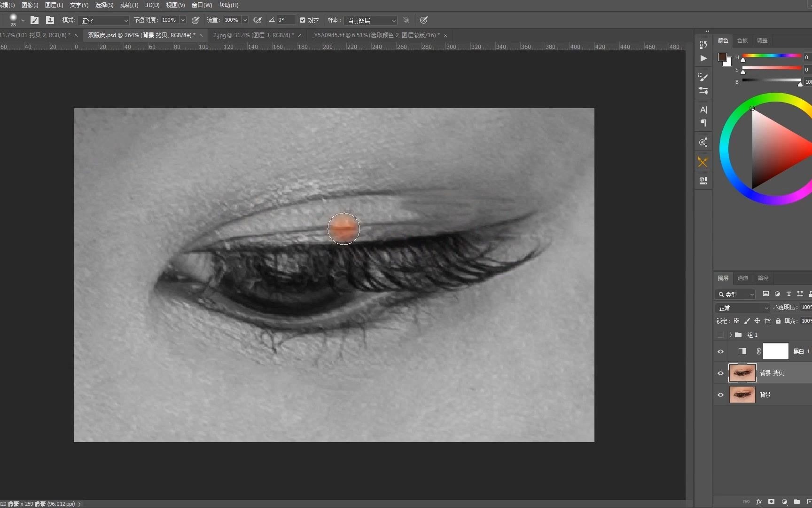812x508 pixels.
Task: Open the Paragraph panel icon
Action: click(x=703, y=123)
